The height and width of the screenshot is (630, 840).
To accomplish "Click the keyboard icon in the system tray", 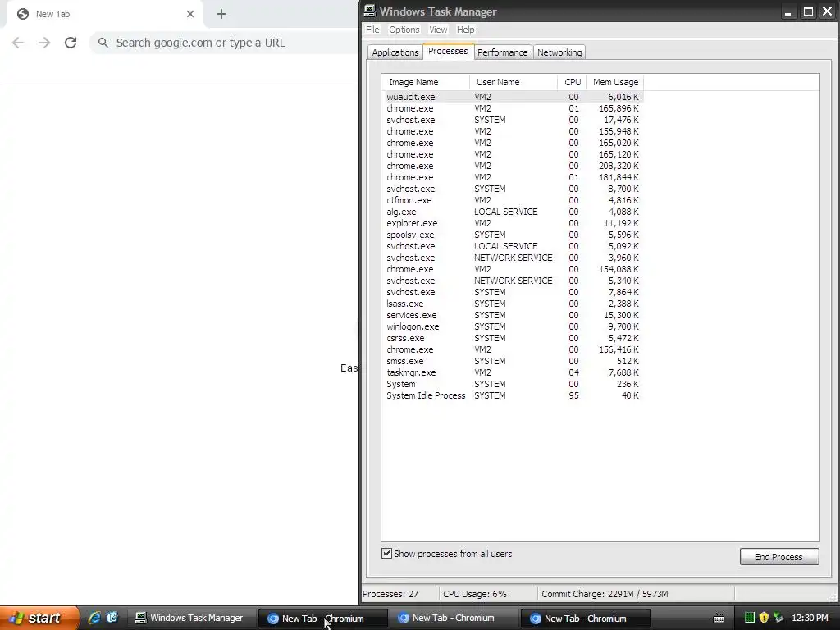I will click(x=719, y=619).
